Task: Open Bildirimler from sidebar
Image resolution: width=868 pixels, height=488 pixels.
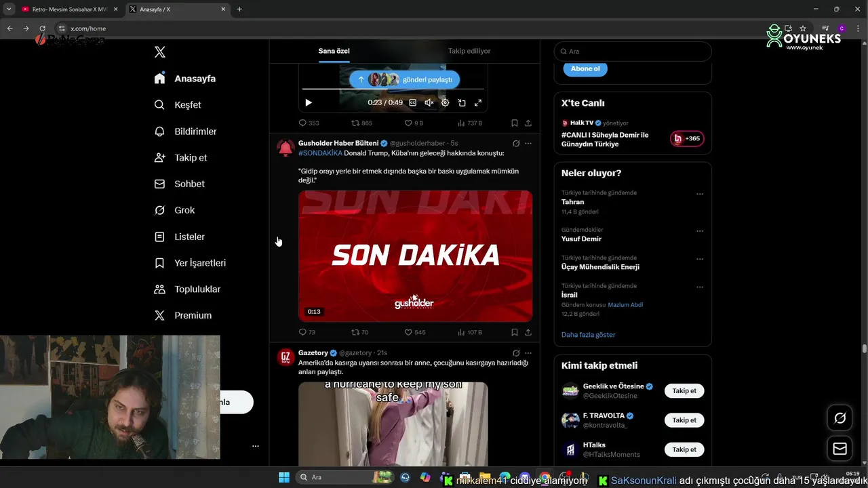Action: (185, 131)
